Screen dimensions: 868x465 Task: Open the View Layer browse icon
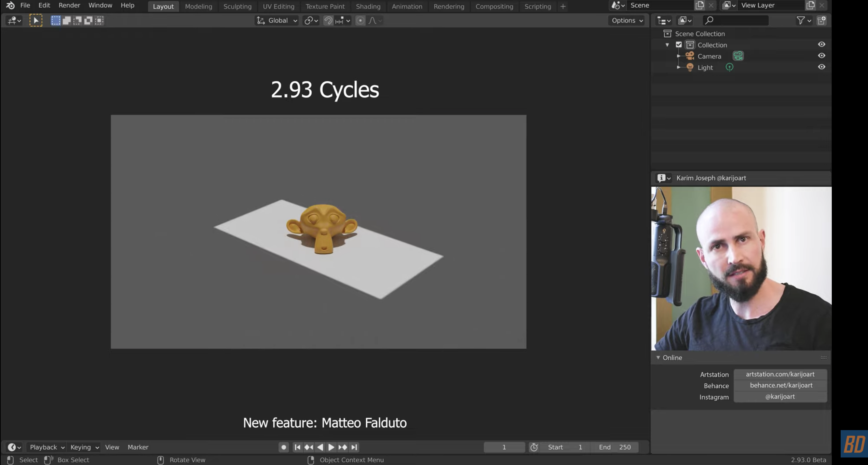[729, 5]
